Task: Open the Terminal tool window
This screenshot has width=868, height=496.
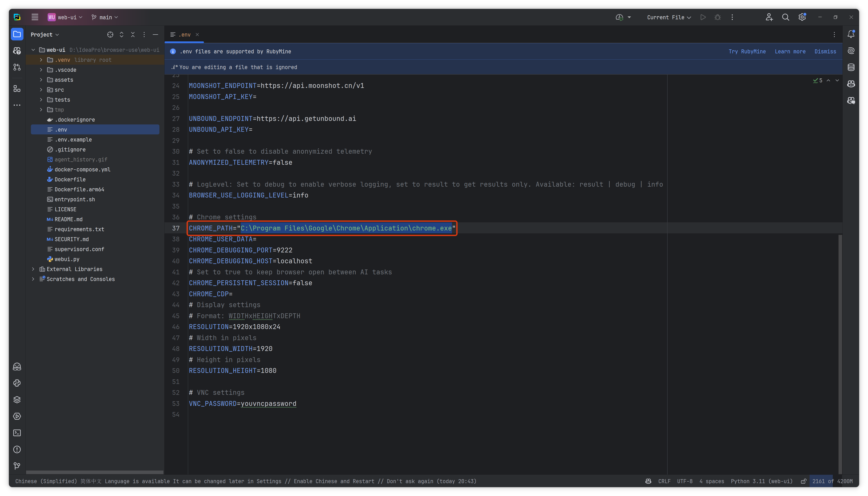Action: 17,433
